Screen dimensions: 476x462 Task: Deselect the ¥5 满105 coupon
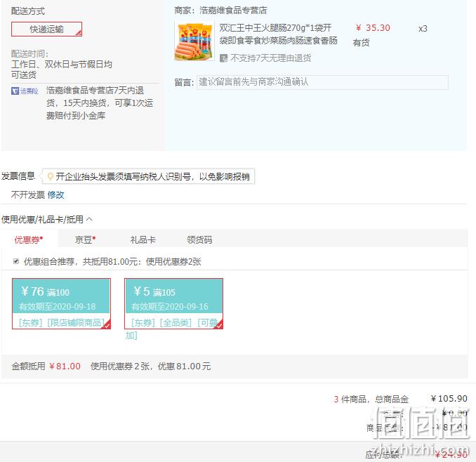pos(173,303)
